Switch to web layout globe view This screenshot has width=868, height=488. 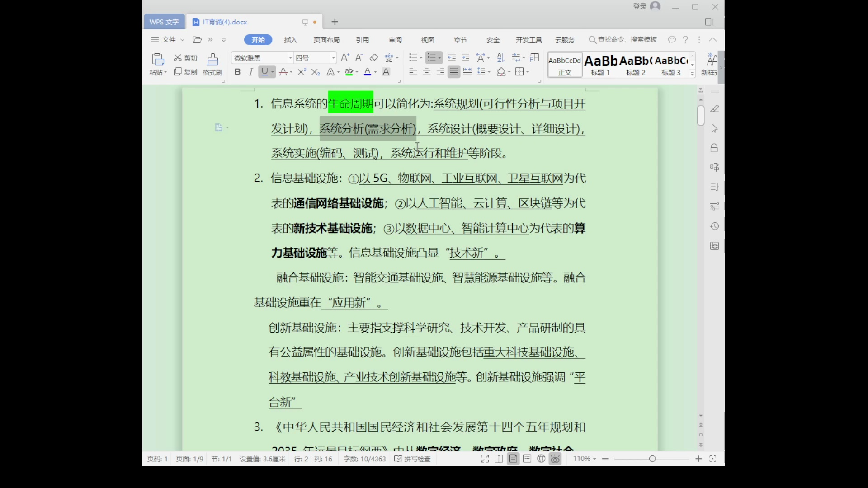pyautogui.click(x=541, y=459)
